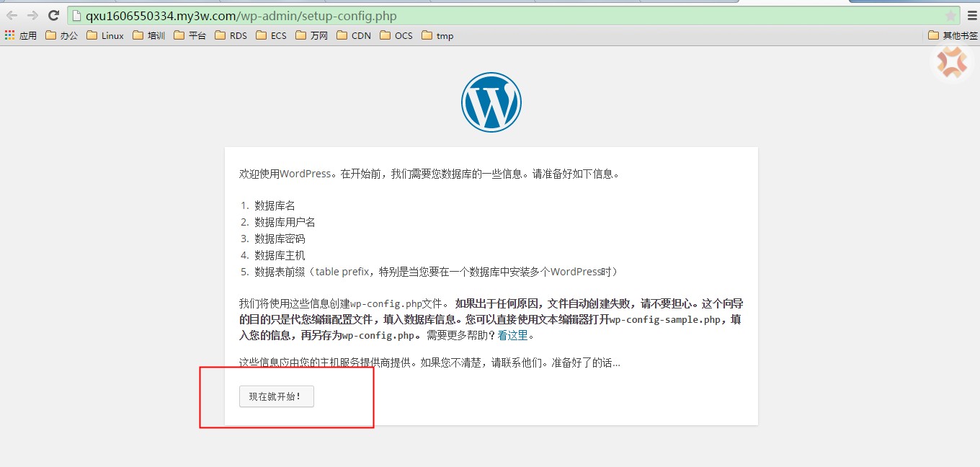
Task: Open the Chrome hamburger menu
Action: pos(972,16)
